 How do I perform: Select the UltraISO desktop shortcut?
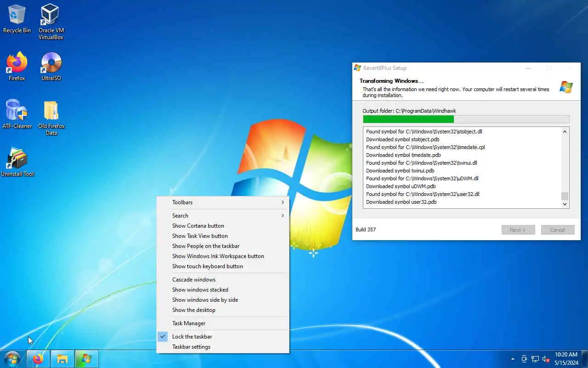pos(51,67)
